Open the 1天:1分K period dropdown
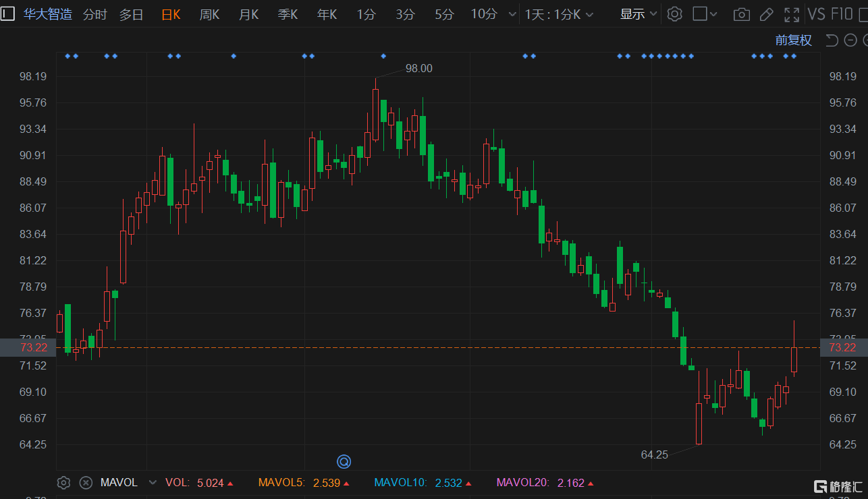The image size is (868, 499). pyautogui.click(x=560, y=14)
